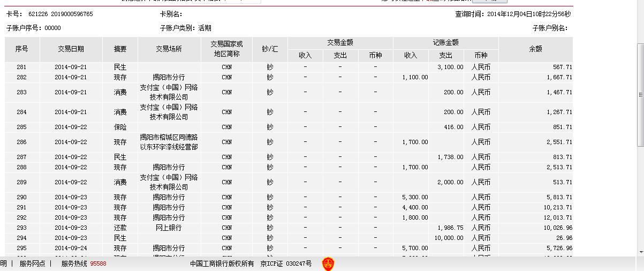Image resolution: width=644 pixels, height=271 pixels.
Task: Click the 416.00 expense amount
Action: 453,127
